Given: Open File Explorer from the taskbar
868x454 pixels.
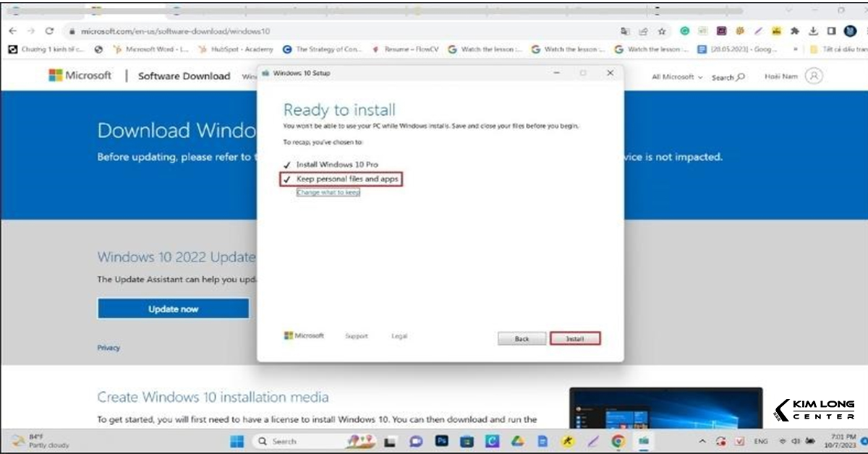Looking at the screenshot, I should coord(390,441).
